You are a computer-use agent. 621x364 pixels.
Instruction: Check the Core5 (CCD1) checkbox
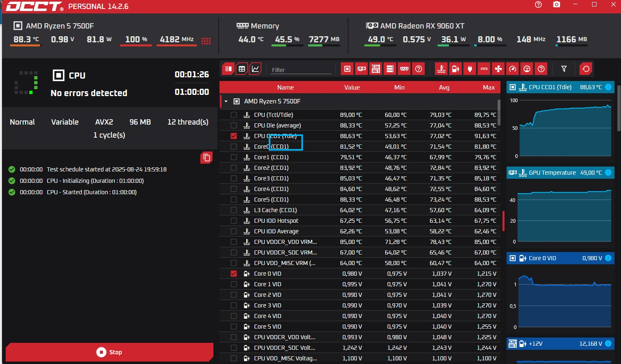point(234,200)
